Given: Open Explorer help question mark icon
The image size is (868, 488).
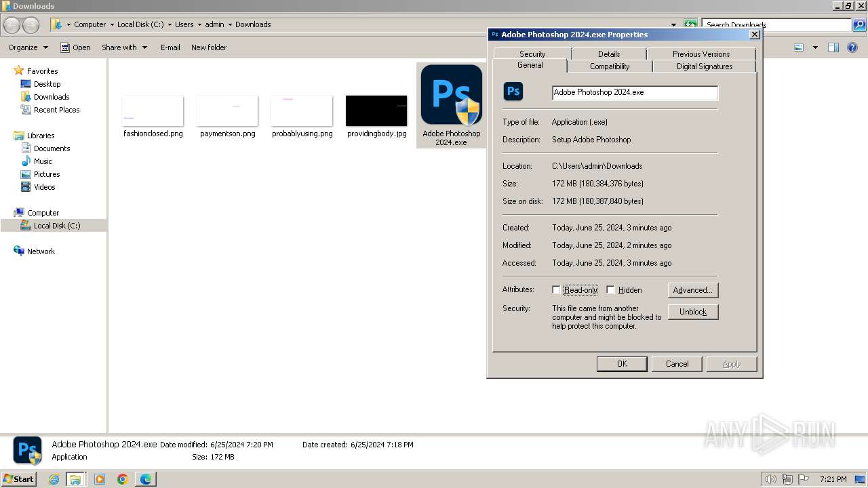Looking at the screenshot, I should 852,47.
